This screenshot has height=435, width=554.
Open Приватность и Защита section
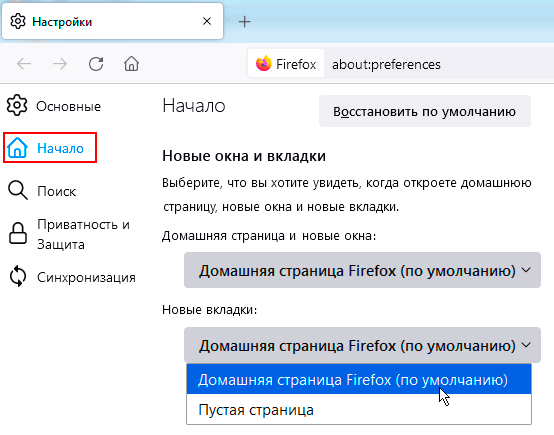(70, 234)
